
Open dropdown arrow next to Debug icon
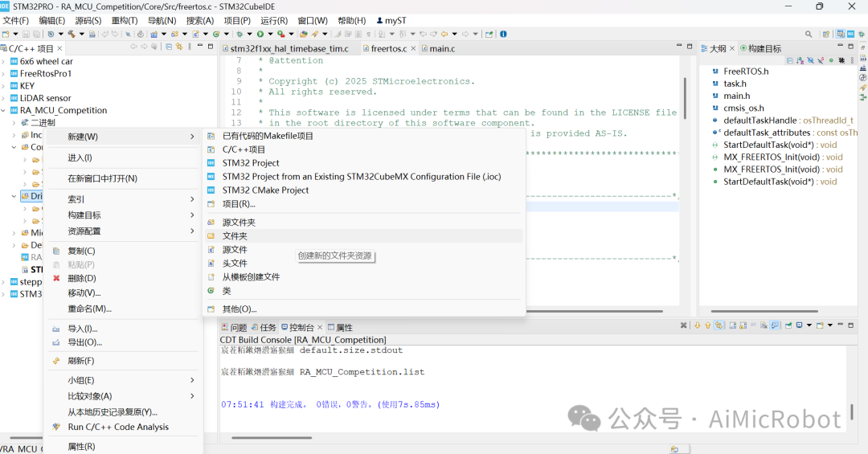[250, 34]
